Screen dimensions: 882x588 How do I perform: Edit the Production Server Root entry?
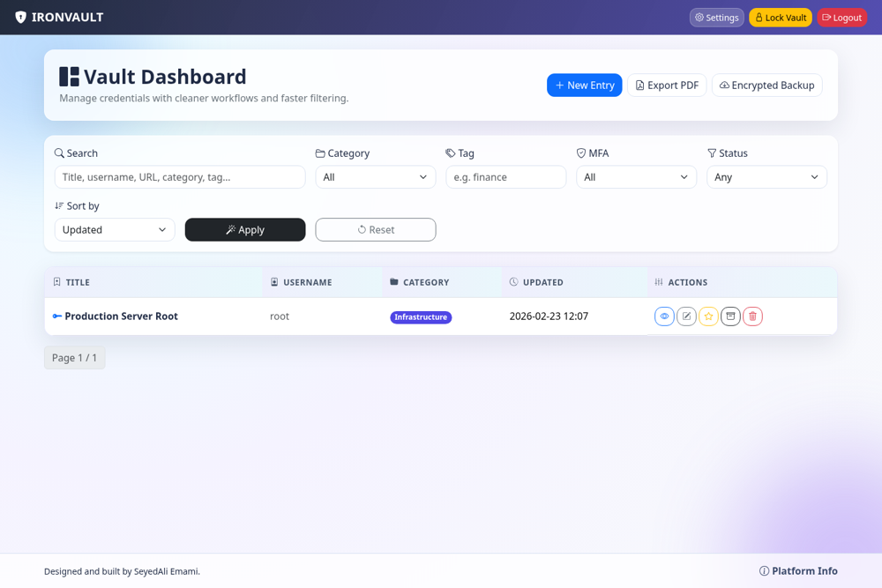click(x=686, y=316)
